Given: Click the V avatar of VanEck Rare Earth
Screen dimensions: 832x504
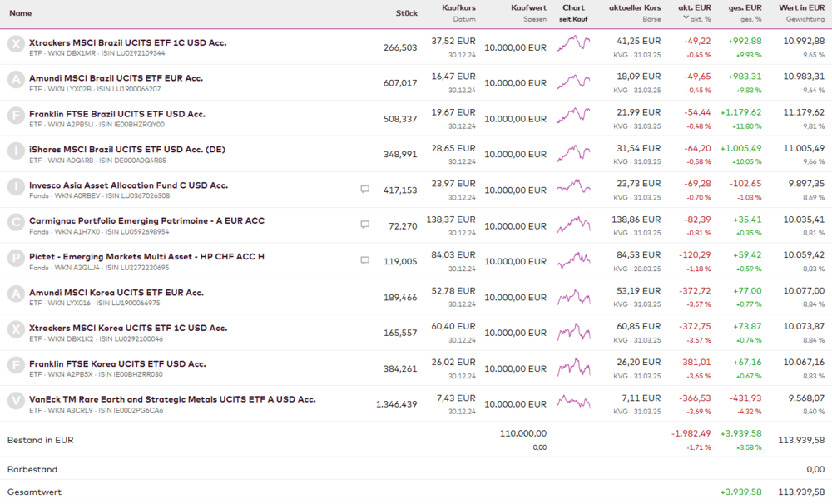Looking at the screenshot, I should [x=16, y=401].
